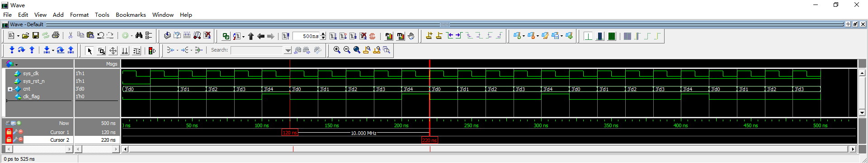Click the New file toolbar icon
The width and height of the screenshot is (868, 163).
(11, 35)
